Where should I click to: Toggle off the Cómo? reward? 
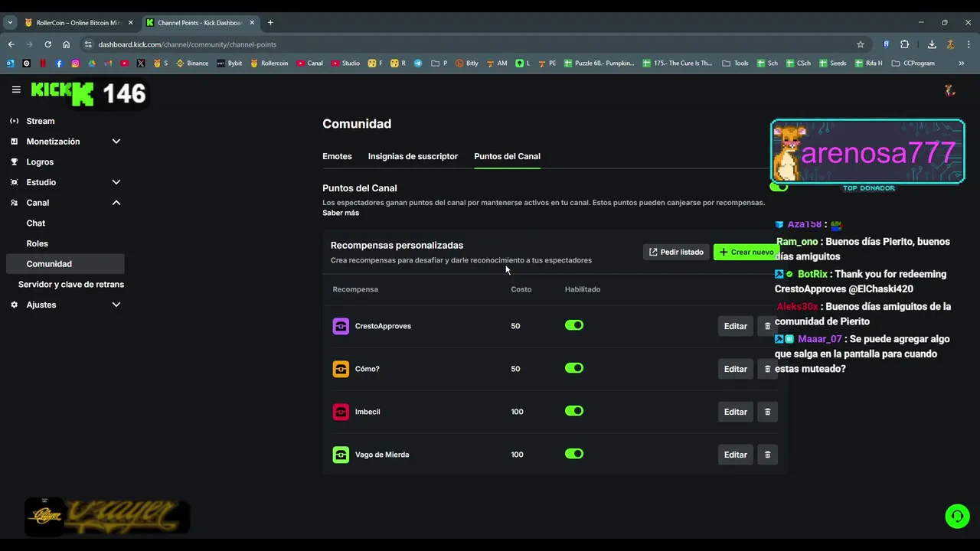click(574, 368)
